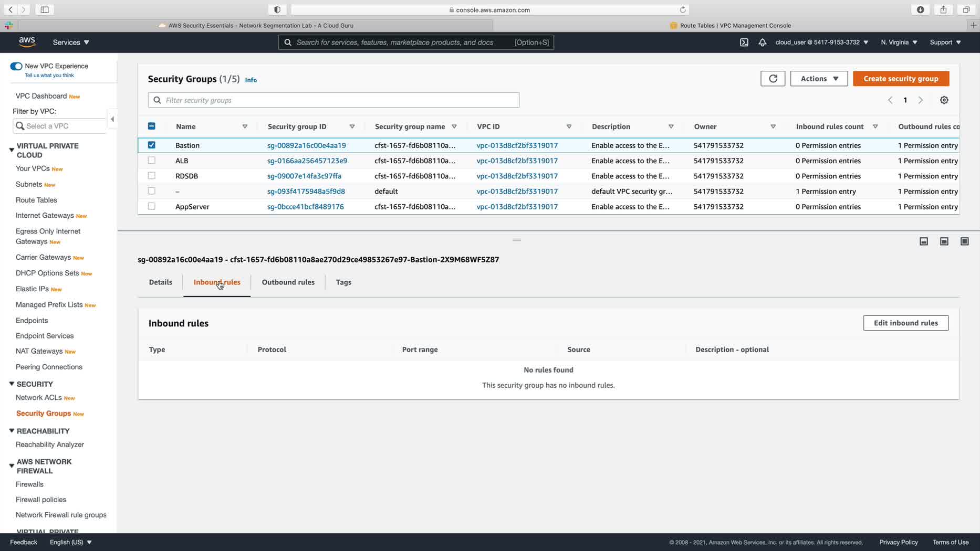Open the browser downloads icon

(921, 9)
